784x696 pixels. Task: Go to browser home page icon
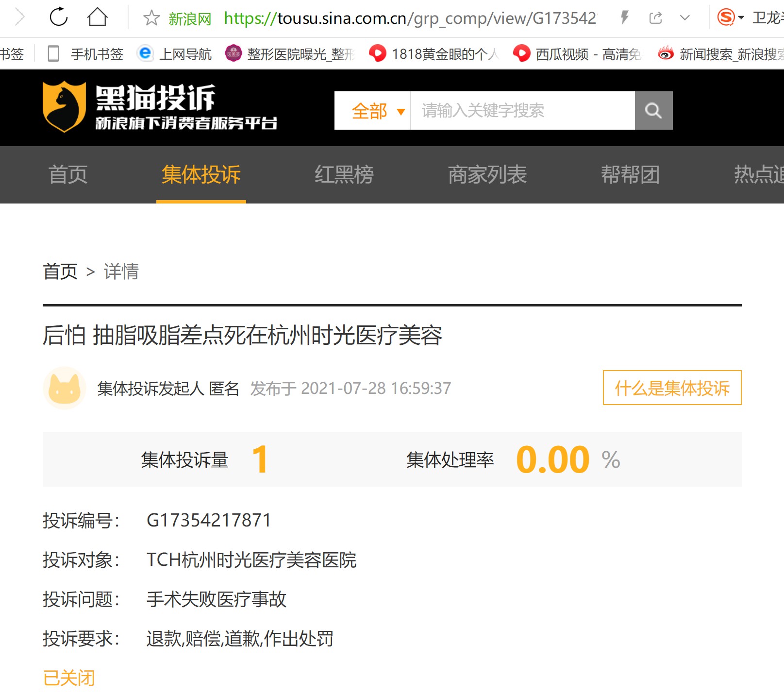pos(98,17)
